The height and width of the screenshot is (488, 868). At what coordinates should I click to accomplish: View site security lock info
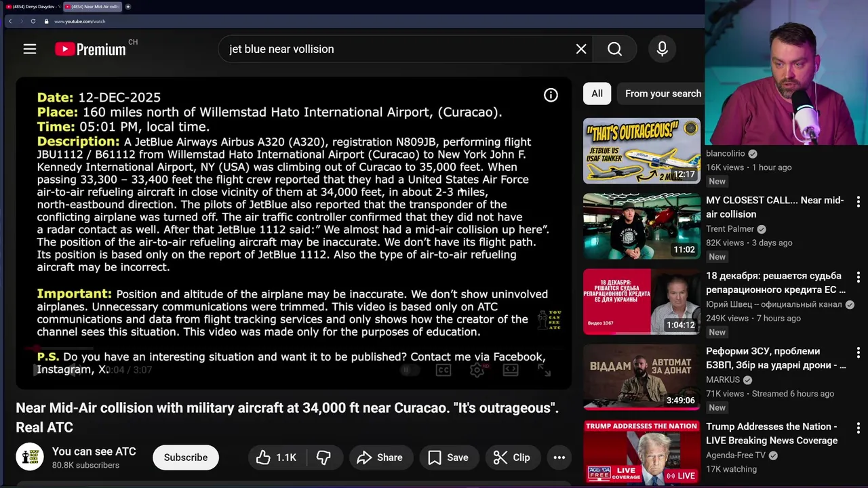click(47, 22)
